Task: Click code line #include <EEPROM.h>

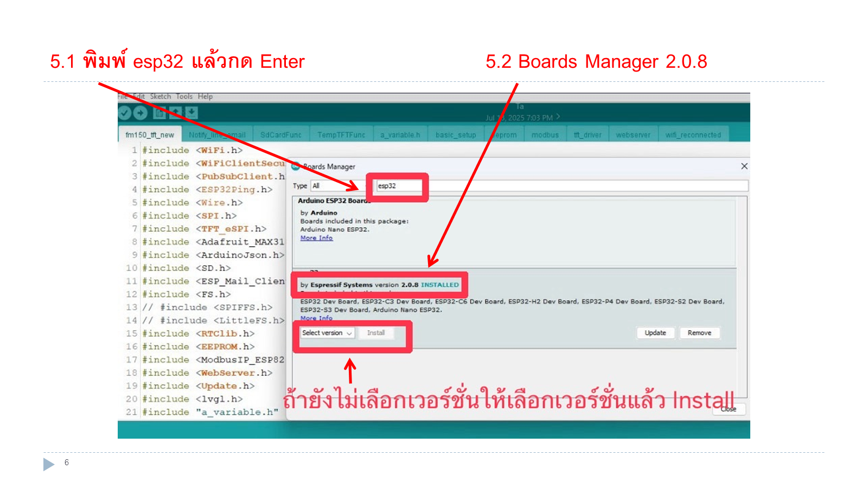Action: click(x=198, y=346)
